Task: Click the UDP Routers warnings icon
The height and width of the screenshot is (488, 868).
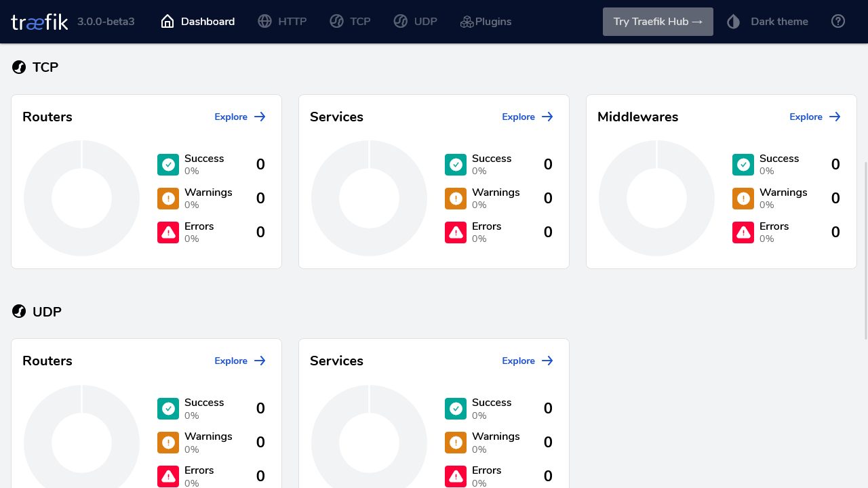Action: click(x=168, y=443)
